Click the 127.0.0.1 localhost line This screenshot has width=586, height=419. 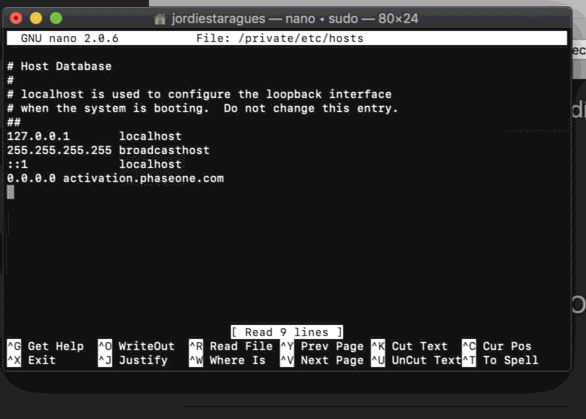[x=94, y=136]
